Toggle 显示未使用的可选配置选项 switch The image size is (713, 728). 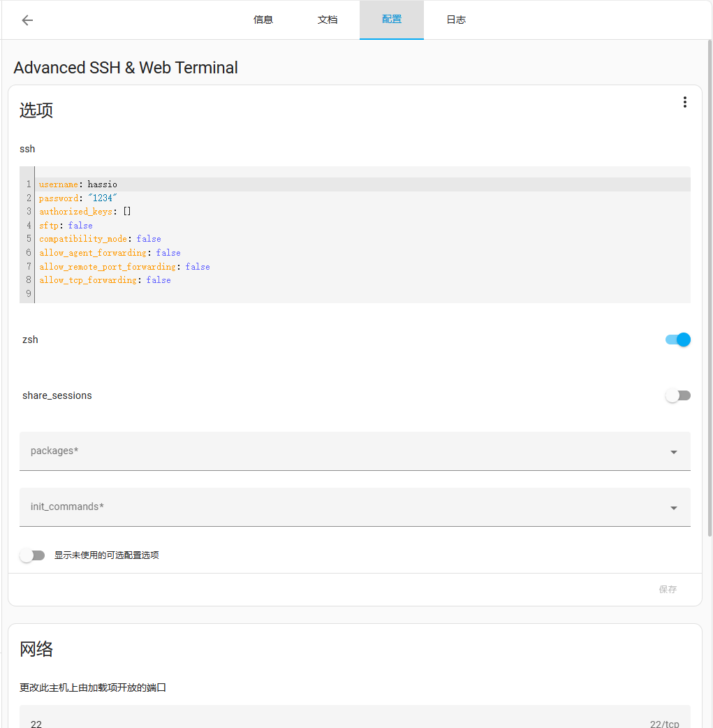pyautogui.click(x=32, y=555)
